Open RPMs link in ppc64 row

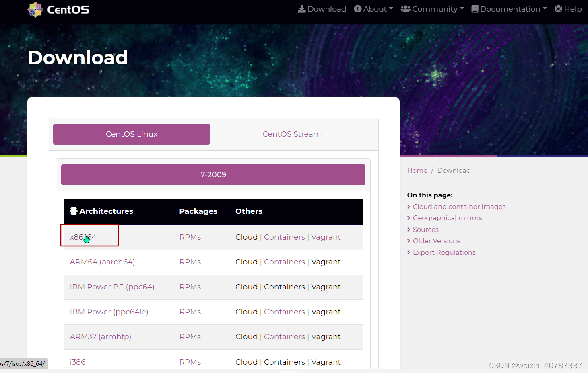click(x=190, y=287)
